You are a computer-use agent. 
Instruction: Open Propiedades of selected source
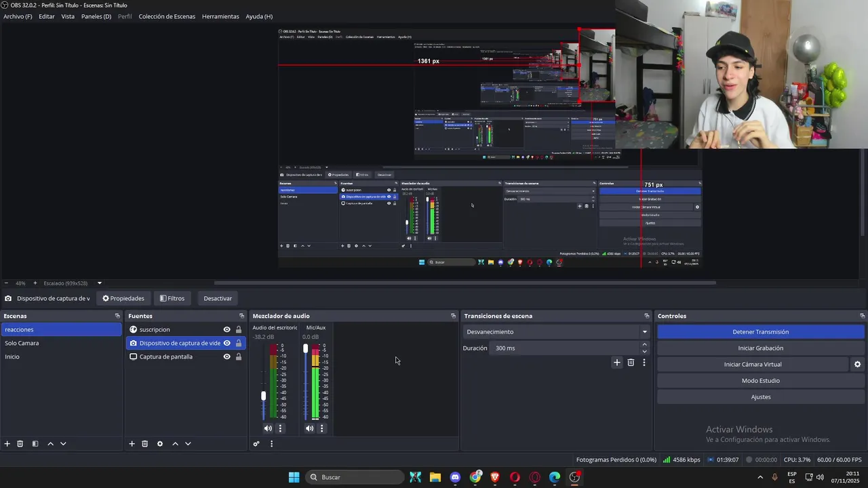[x=123, y=298]
